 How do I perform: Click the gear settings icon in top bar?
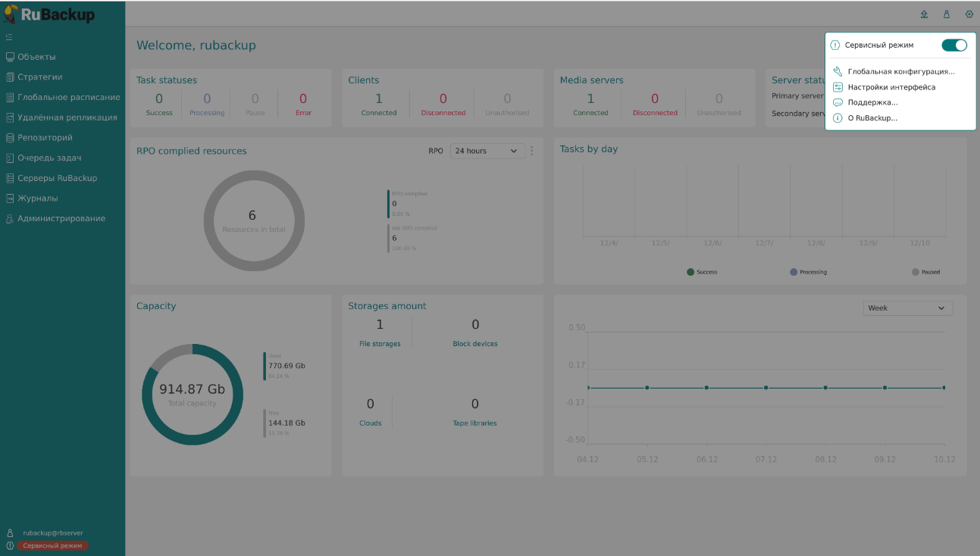969,14
